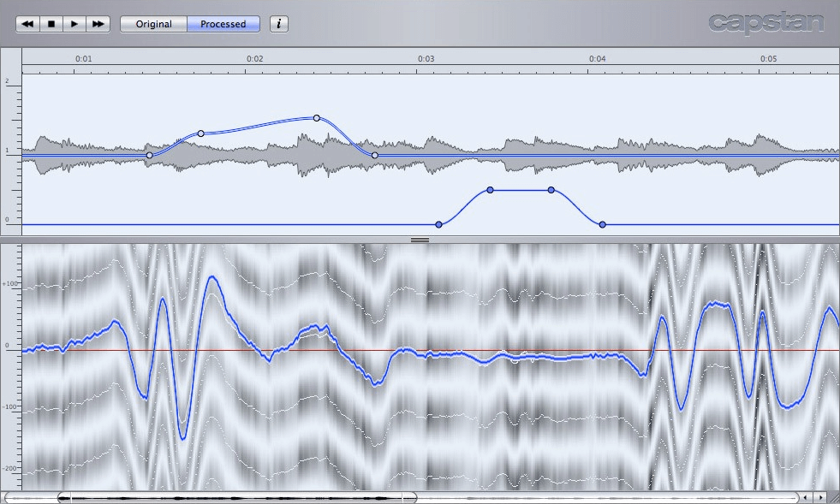Click the fast-forward button

coord(98,24)
